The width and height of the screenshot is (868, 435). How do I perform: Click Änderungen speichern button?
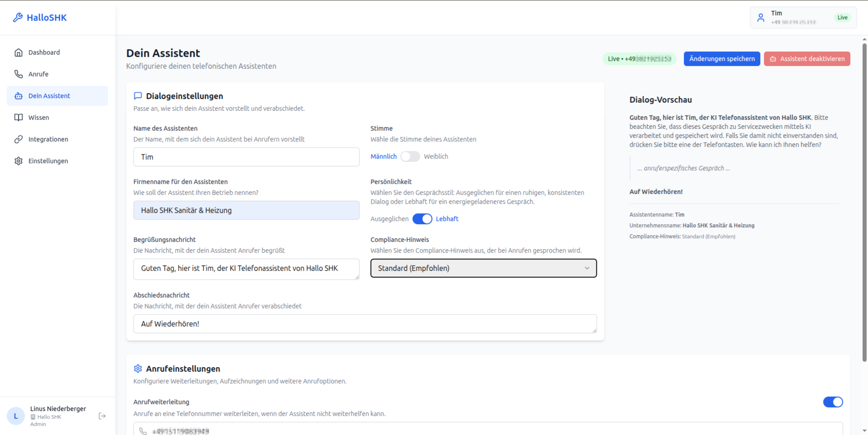(722, 59)
